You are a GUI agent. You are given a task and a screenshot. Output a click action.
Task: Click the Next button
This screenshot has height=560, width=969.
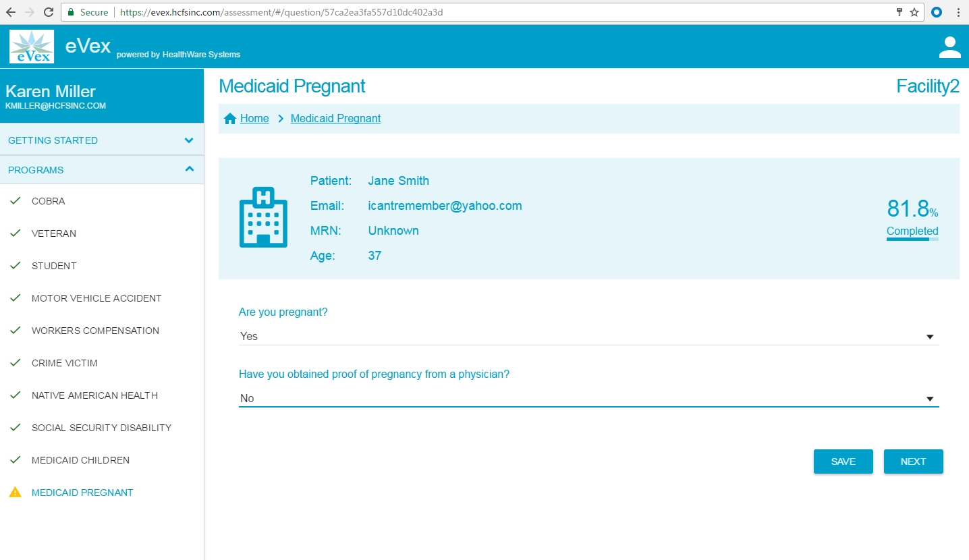click(913, 461)
